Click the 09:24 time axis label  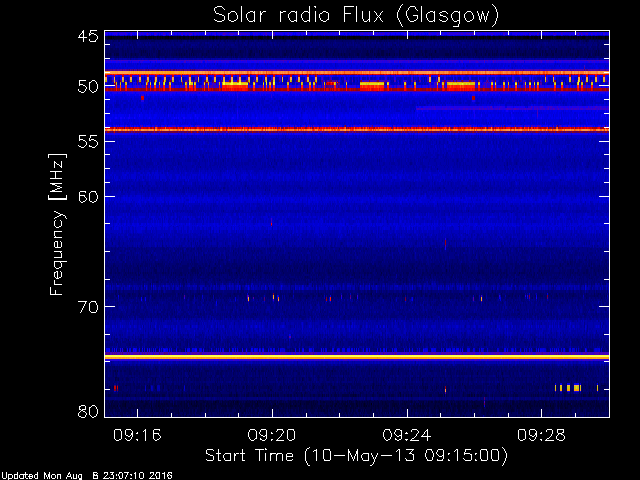(x=407, y=435)
